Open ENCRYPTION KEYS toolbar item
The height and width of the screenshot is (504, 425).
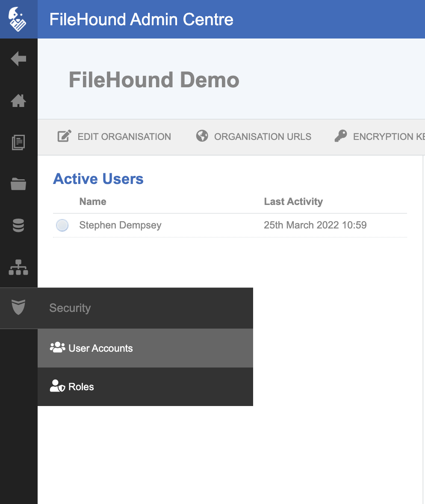click(x=379, y=136)
